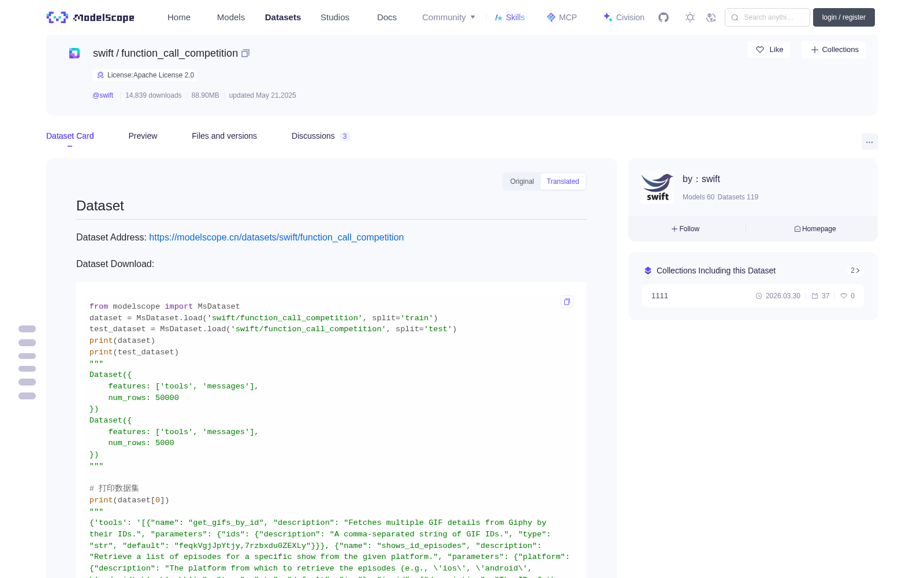Visit the swift Homepage

(x=815, y=229)
